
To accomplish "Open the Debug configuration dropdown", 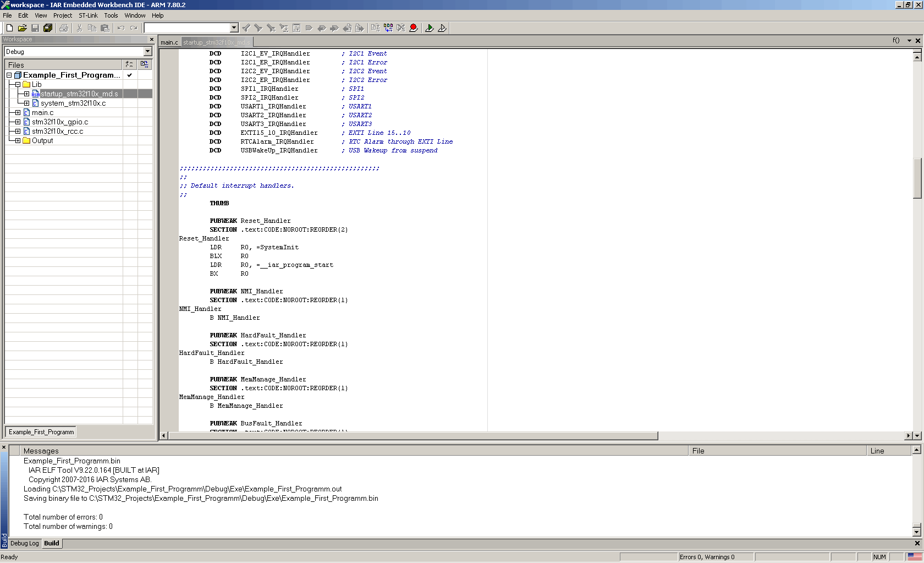I will point(147,52).
